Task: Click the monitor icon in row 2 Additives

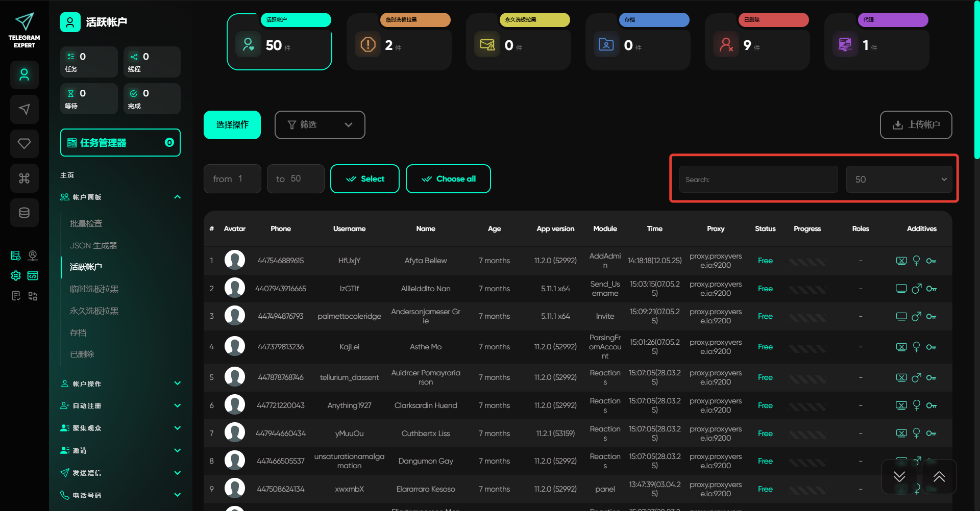Action: 901,289
